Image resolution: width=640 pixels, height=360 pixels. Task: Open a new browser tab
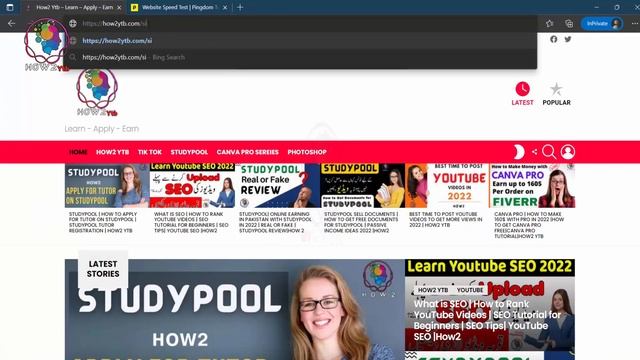240,7
